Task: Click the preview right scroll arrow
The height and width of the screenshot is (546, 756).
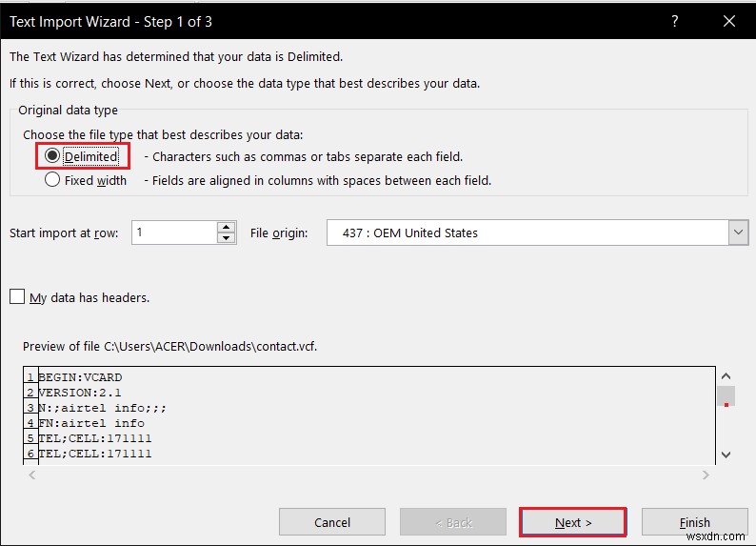Action: tap(706, 475)
